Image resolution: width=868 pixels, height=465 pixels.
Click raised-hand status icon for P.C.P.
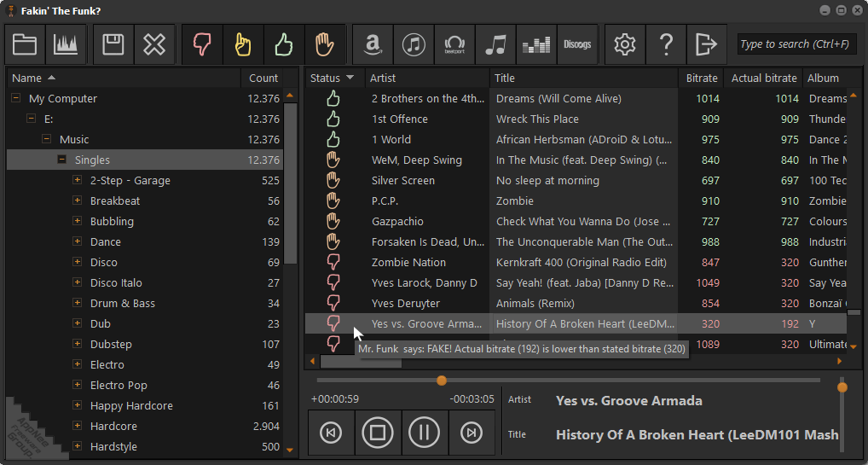point(333,201)
